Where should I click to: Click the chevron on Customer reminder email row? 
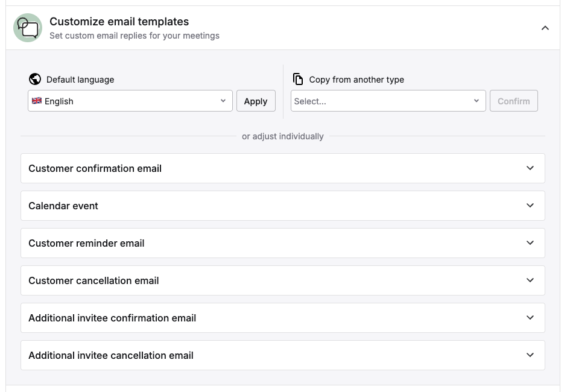[x=530, y=243]
